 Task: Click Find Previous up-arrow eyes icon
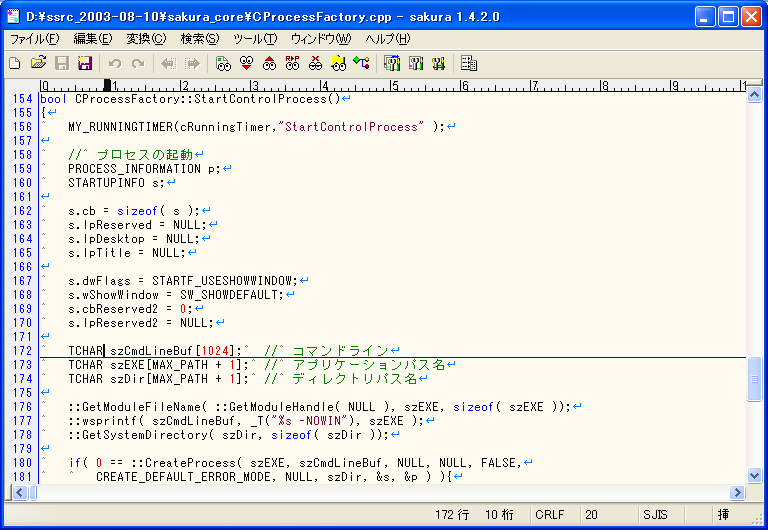pos(269,63)
